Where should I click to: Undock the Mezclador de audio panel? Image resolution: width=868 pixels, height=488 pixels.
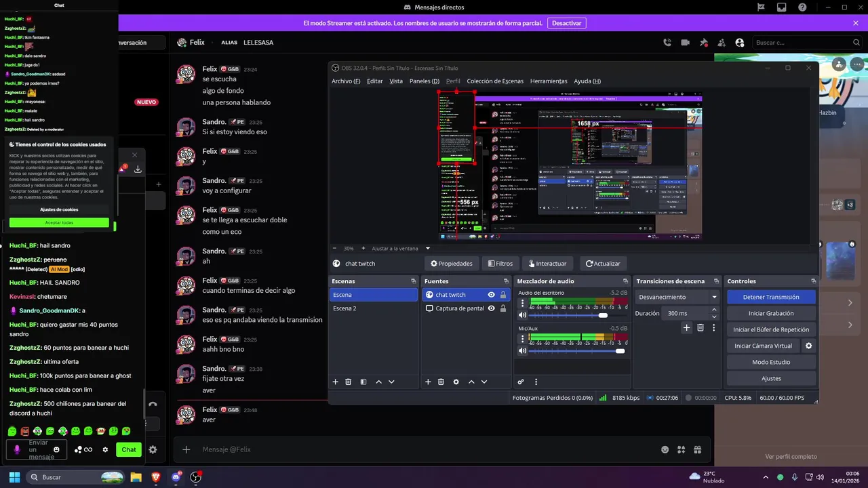[x=625, y=281]
